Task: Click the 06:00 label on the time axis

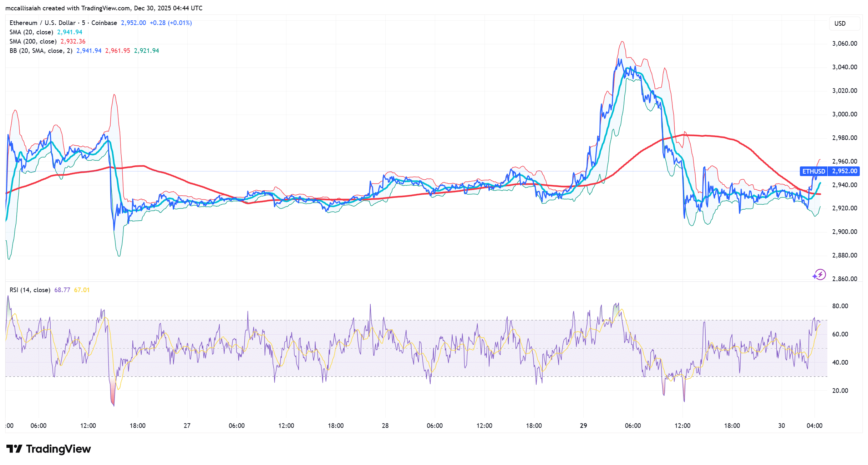Action: point(39,425)
